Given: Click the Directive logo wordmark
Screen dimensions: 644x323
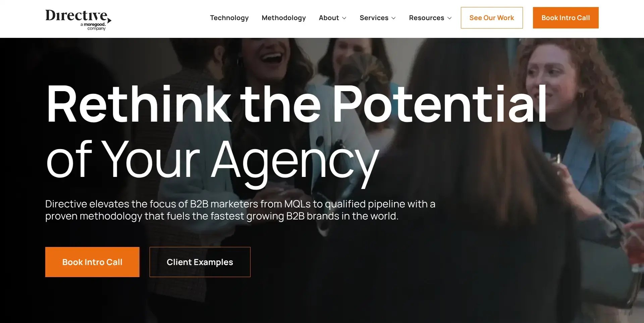Looking at the screenshot, I should [76, 15].
